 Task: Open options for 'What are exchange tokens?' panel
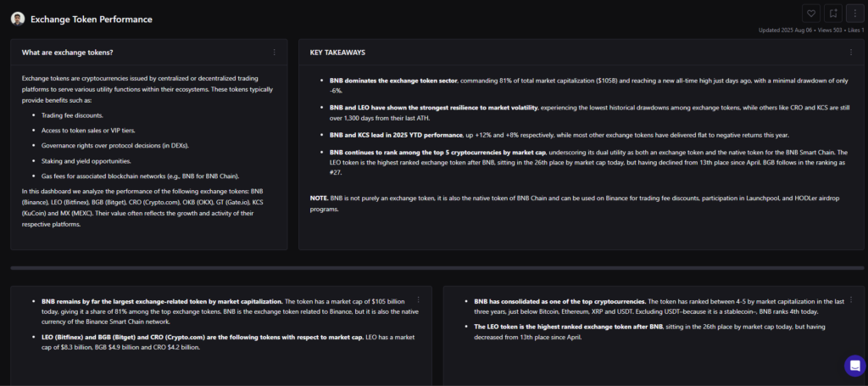(x=274, y=53)
